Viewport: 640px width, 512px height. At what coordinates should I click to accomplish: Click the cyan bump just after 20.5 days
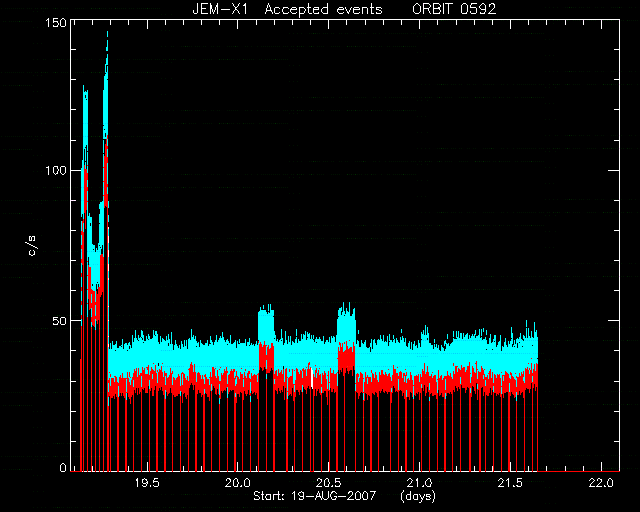tap(346, 323)
